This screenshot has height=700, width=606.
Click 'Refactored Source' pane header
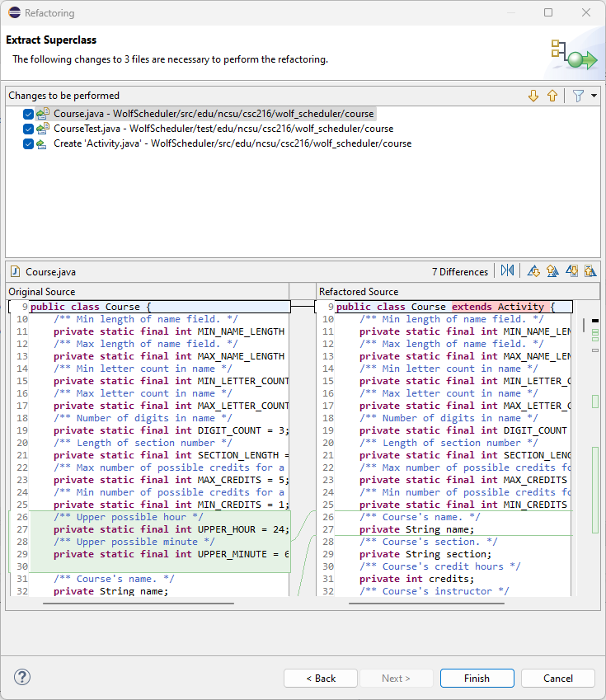click(359, 292)
